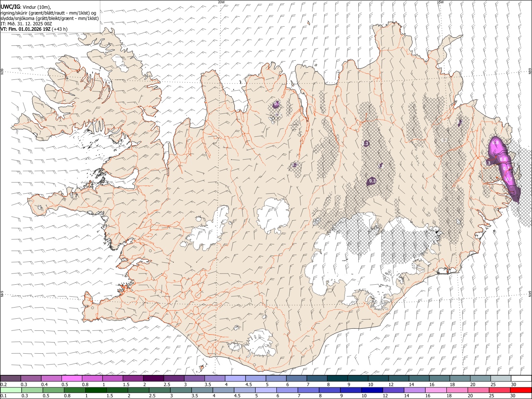The height and width of the screenshot is (399, 532).
Task: Click the upper legend swatch between 0.5 and 0.8
Action: tap(71, 378)
